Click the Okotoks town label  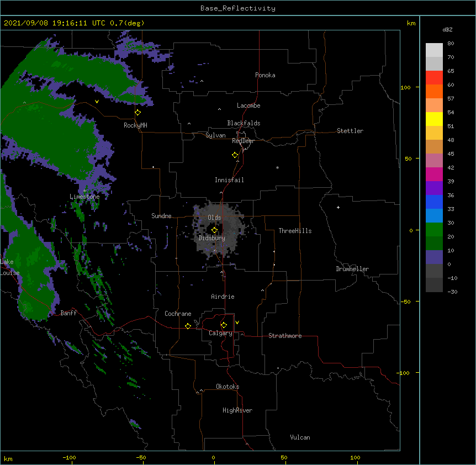coord(228,387)
